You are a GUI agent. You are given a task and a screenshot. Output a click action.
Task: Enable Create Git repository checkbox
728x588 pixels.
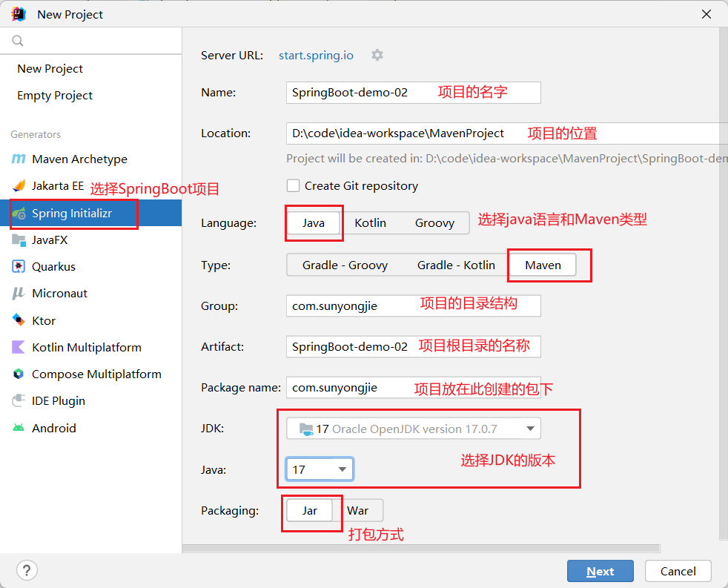pyautogui.click(x=293, y=186)
